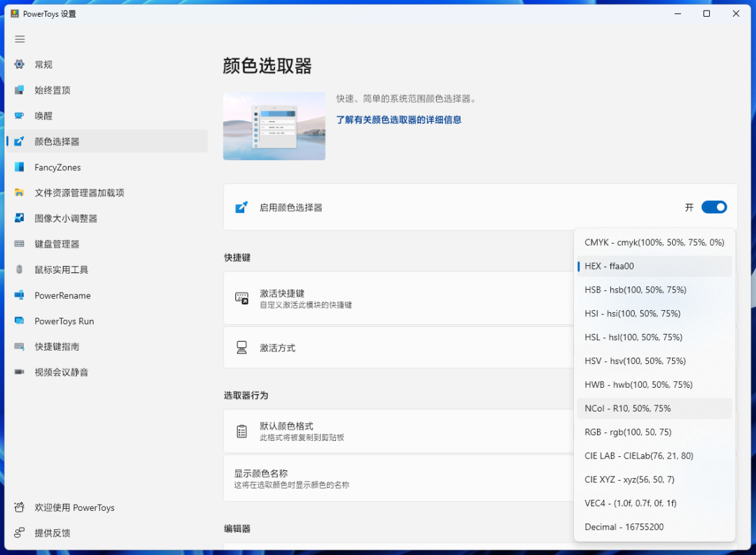Select HEX - ffaa00 option
Viewport: 756px width, 555px height.
coord(654,266)
